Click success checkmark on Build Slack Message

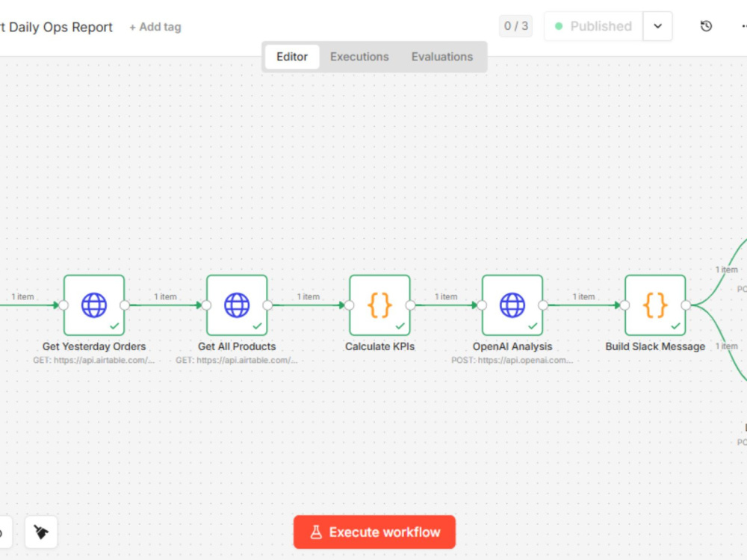pyautogui.click(x=675, y=326)
